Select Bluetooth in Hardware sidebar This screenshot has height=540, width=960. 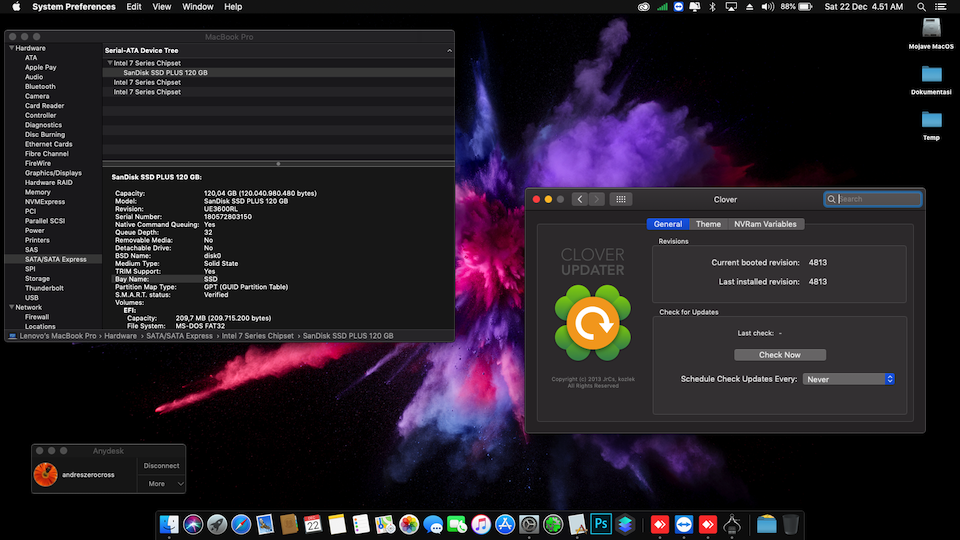40,86
